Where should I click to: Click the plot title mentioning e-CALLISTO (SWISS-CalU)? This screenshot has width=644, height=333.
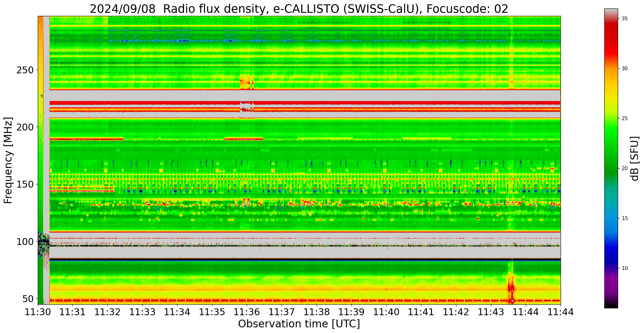coord(299,9)
